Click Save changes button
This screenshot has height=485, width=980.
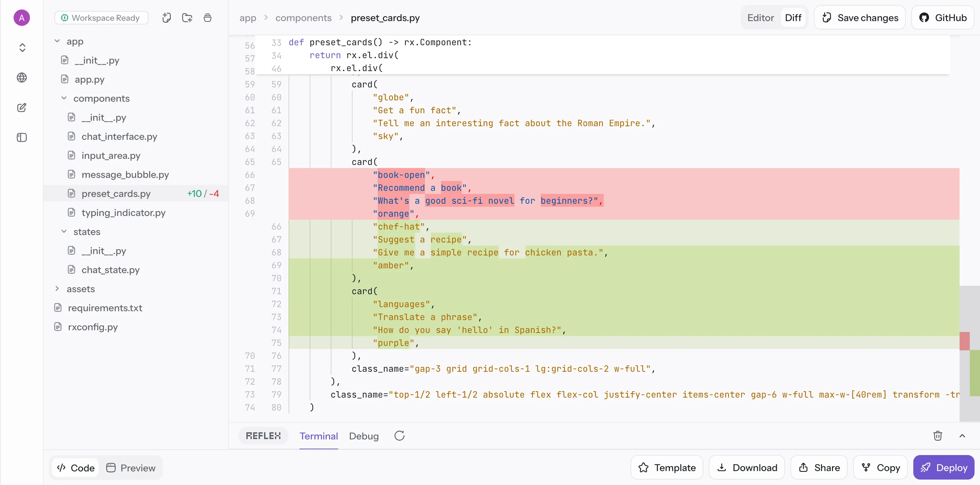coord(860,18)
